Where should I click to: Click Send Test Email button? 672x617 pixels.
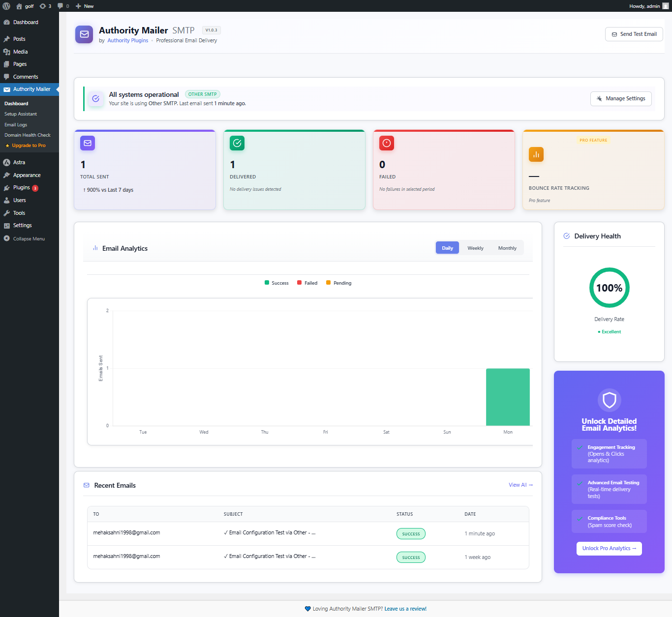tap(634, 34)
